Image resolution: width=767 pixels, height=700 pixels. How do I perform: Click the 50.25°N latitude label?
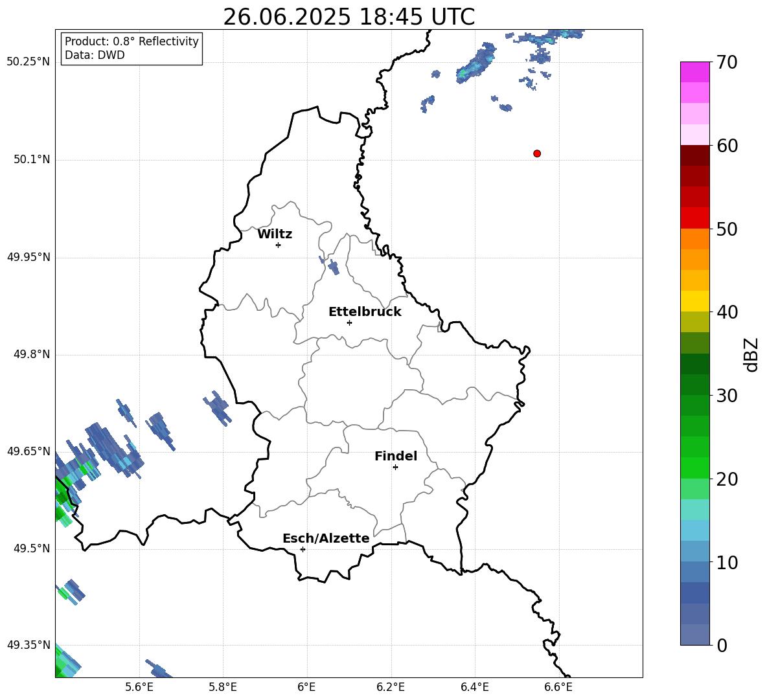point(28,62)
